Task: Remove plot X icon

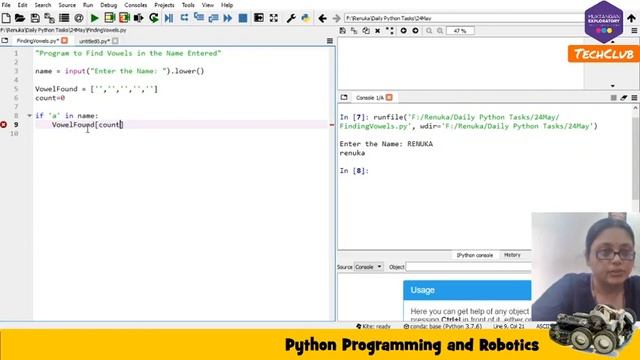Action: coord(378,31)
